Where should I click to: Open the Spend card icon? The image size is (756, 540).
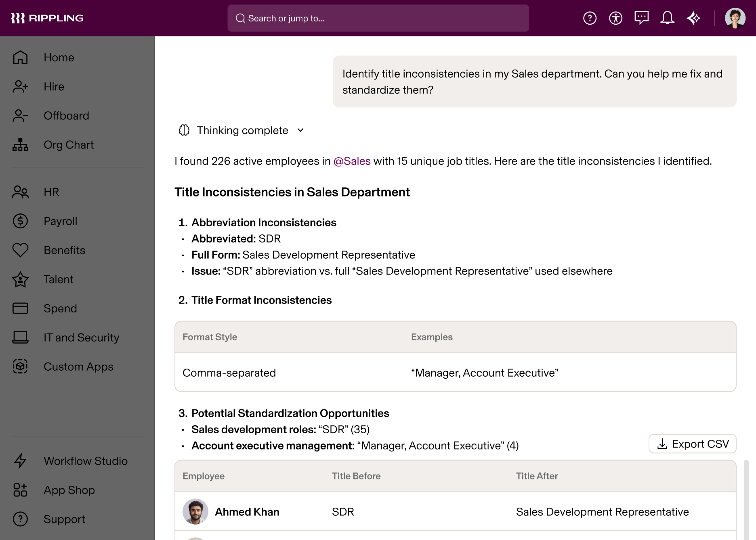click(20, 308)
